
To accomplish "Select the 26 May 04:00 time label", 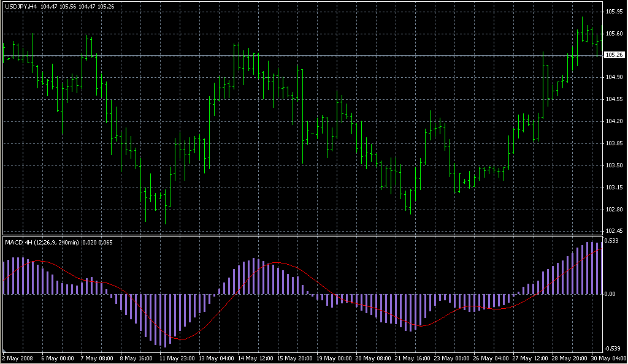I will [493, 358].
